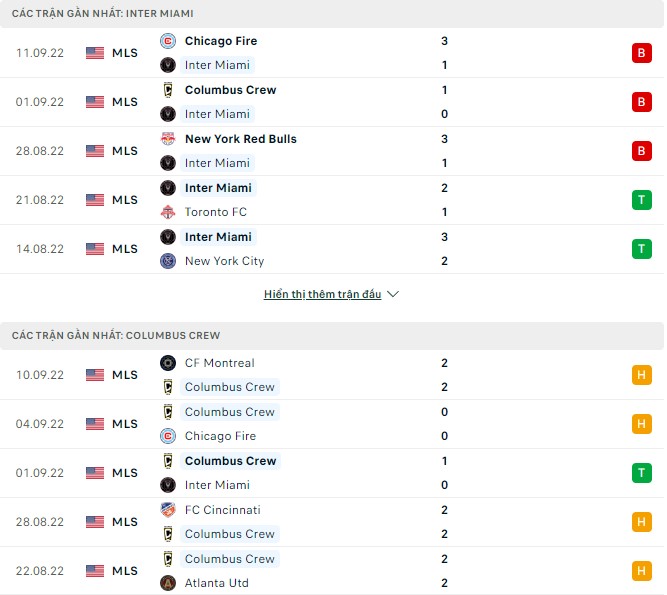This screenshot has width=667, height=595.
Task: Open the New York Red Bulls team name link
Action: (x=240, y=139)
